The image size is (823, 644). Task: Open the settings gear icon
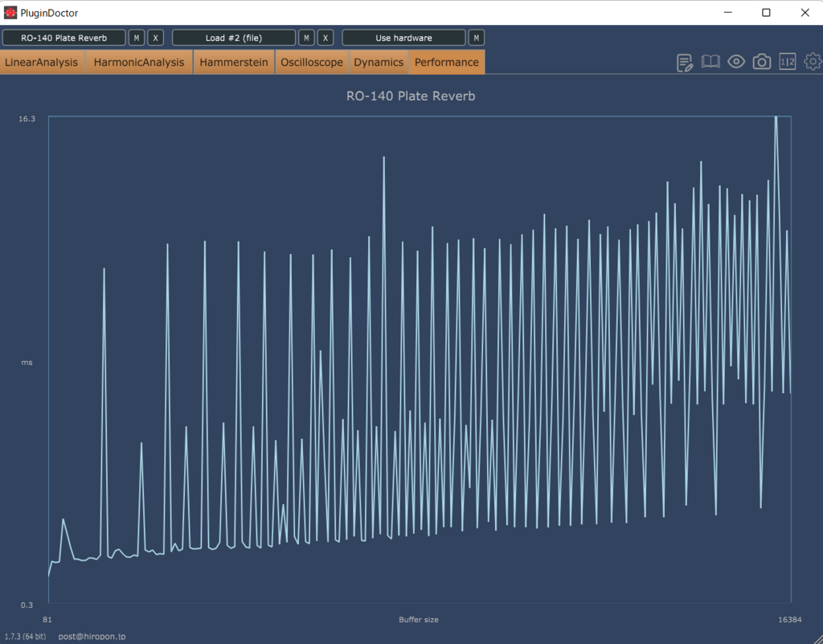813,62
